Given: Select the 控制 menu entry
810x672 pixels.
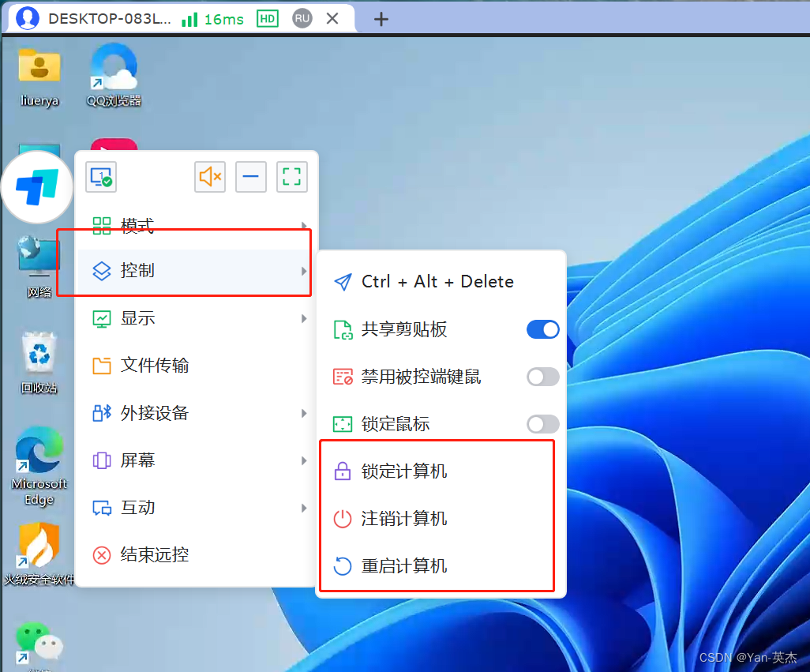Looking at the screenshot, I should pos(197,271).
